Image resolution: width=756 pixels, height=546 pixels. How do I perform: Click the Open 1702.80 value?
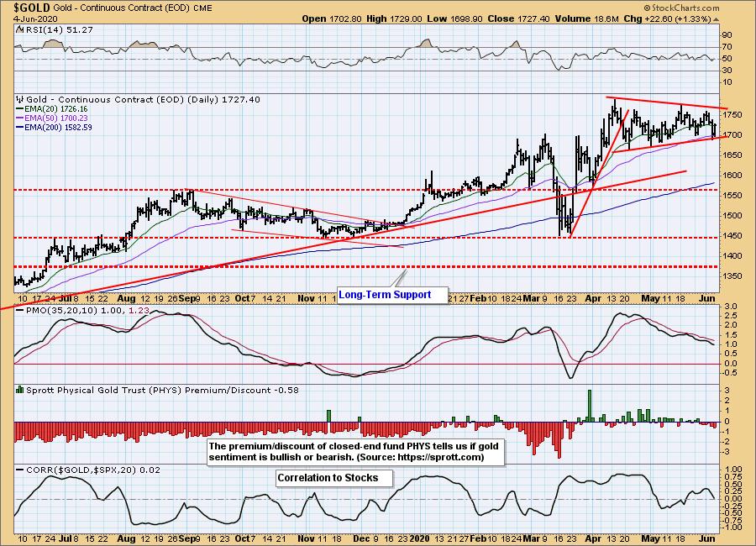pyautogui.click(x=332, y=18)
